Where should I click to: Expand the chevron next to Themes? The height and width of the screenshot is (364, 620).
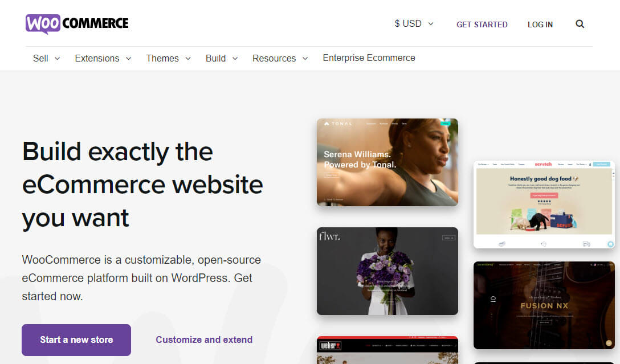[188, 59]
